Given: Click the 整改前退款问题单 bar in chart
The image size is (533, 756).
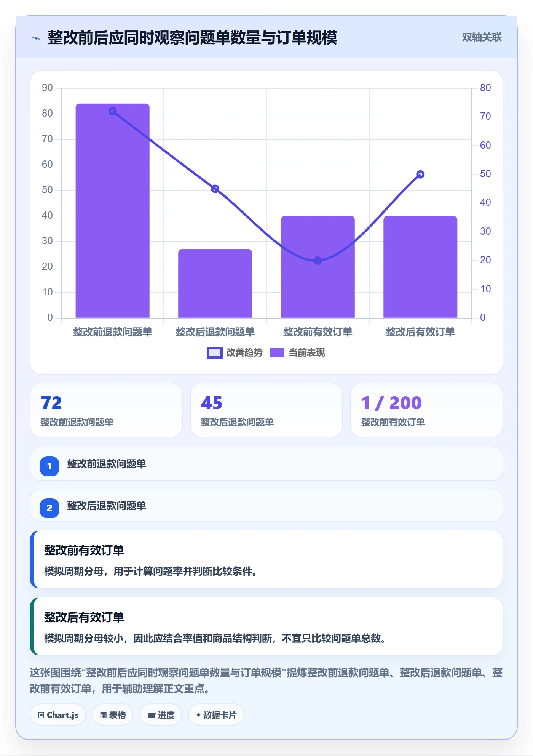Looking at the screenshot, I should click(112, 211).
